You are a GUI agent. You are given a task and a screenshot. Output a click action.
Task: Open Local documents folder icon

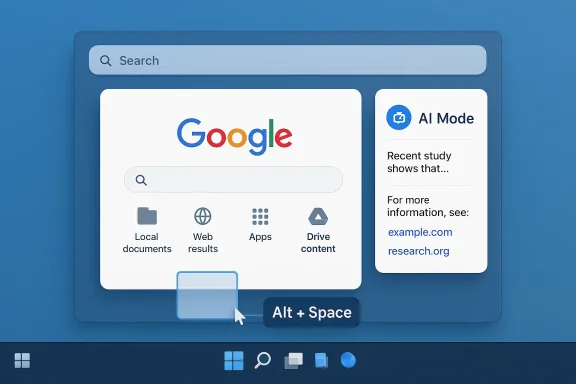click(147, 216)
